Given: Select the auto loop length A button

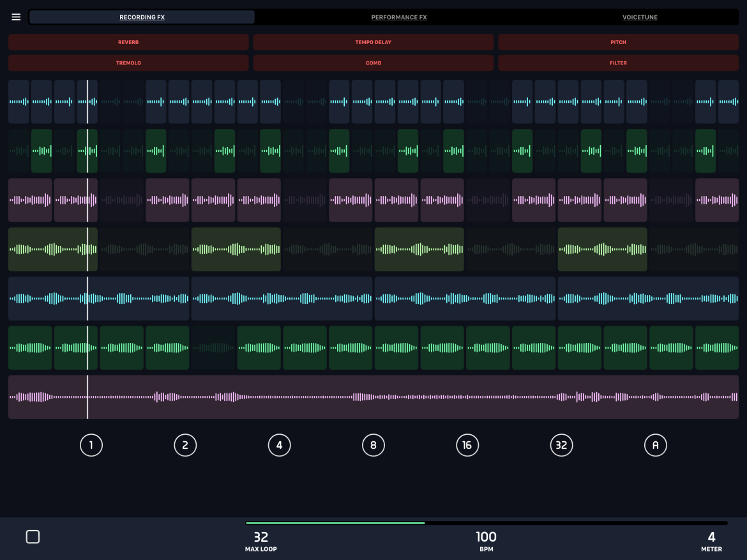Looking at the screenshot, I should click(656, 445).
